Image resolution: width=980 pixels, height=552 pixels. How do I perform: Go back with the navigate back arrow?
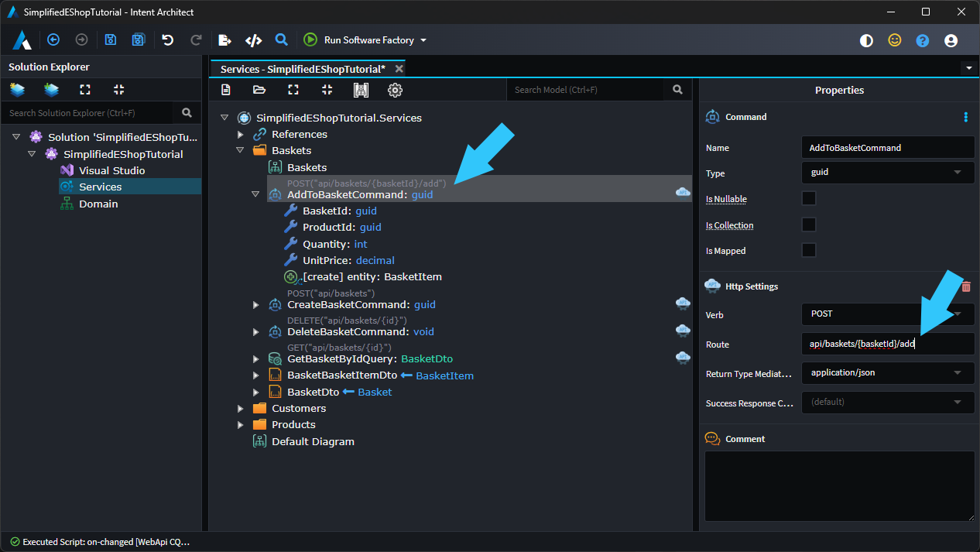point(53,39)
